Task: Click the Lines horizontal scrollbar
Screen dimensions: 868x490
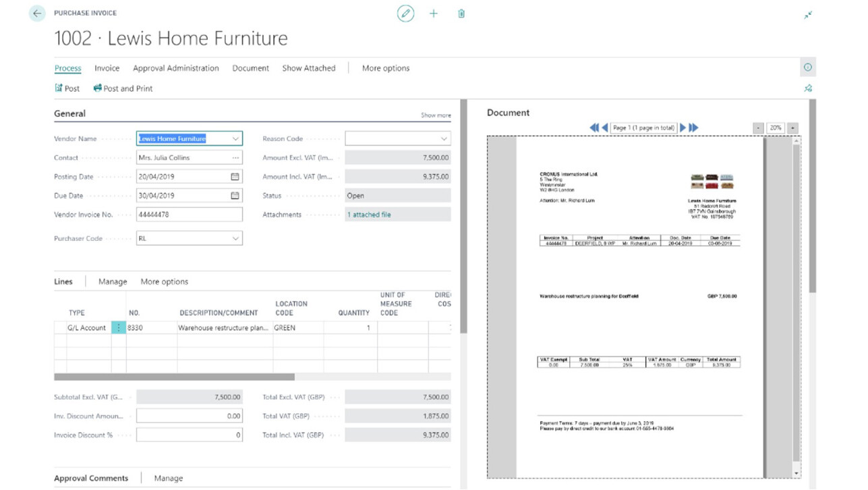Action: [174, 377]
